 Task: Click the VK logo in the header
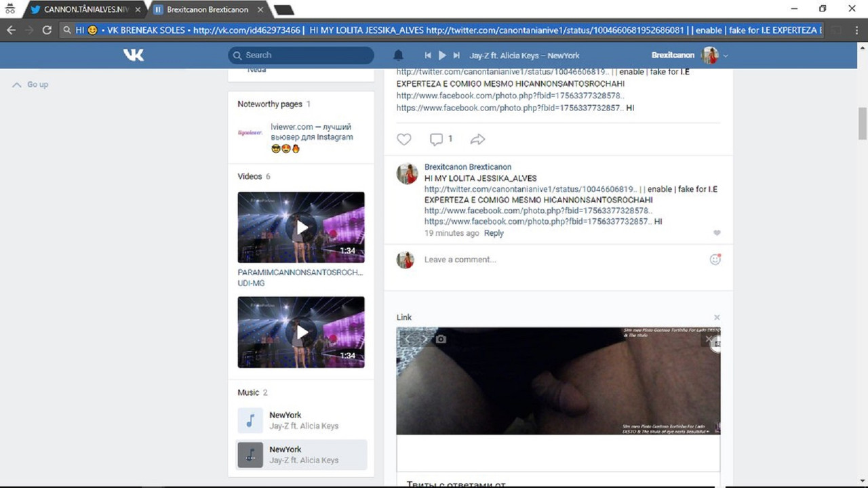pyautogui.click(x=134, y=55)
